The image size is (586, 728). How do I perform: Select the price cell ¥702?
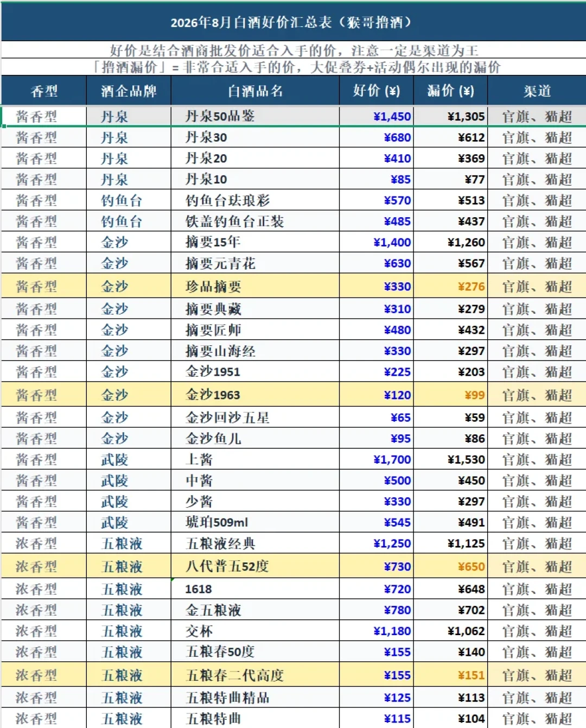pos(450,610)
